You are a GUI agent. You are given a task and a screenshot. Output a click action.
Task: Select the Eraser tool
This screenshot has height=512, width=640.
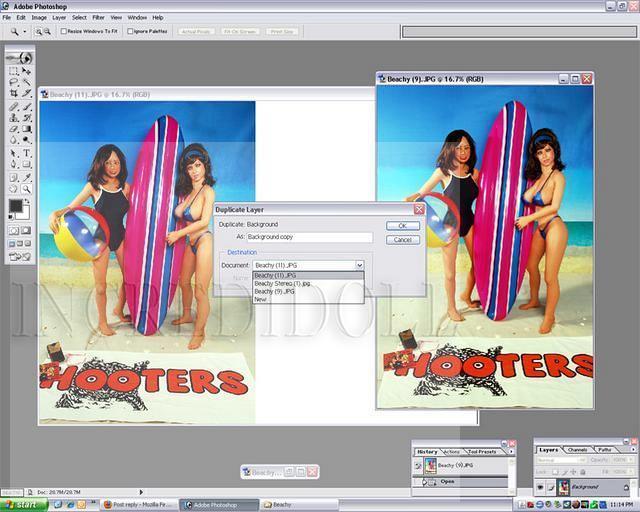(13, 129)
